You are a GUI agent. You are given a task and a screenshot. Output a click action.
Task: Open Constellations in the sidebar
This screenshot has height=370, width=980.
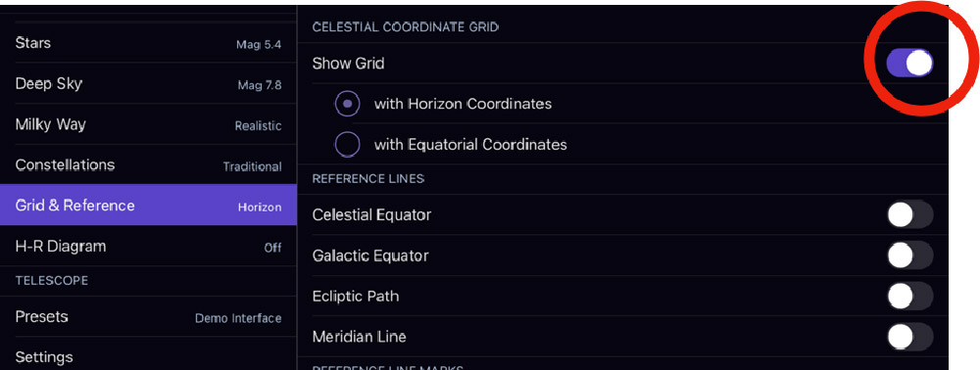(148, 164)
